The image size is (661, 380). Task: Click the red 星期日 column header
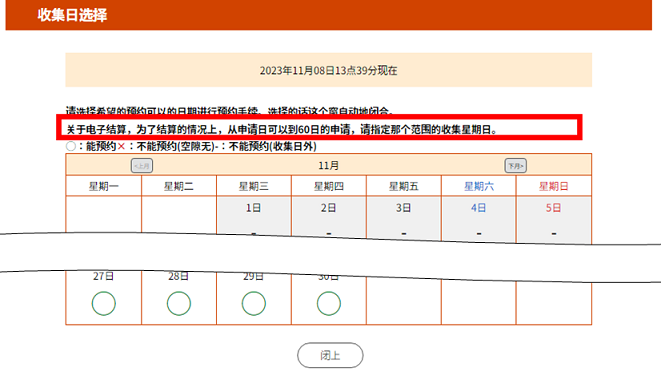pyautogui.click(x=554, y=186)
